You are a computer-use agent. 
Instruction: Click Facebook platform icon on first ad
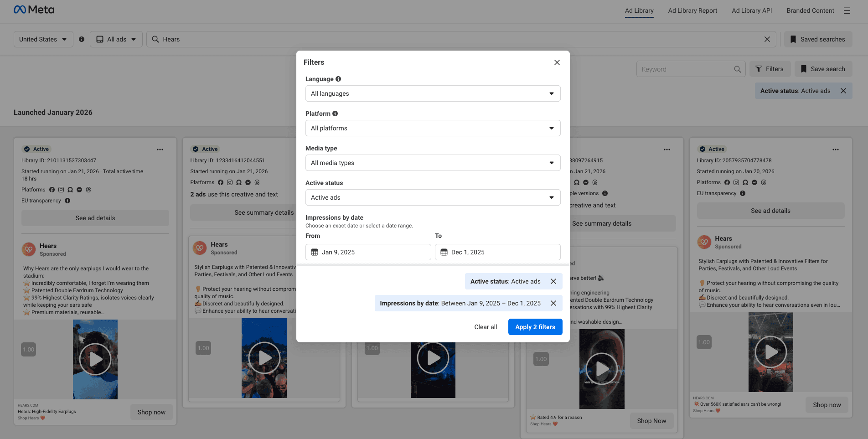coord(52,190)
